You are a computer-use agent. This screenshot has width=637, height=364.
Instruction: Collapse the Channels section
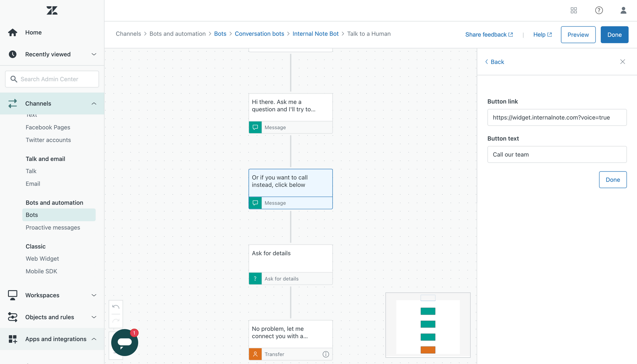point(94,103)
